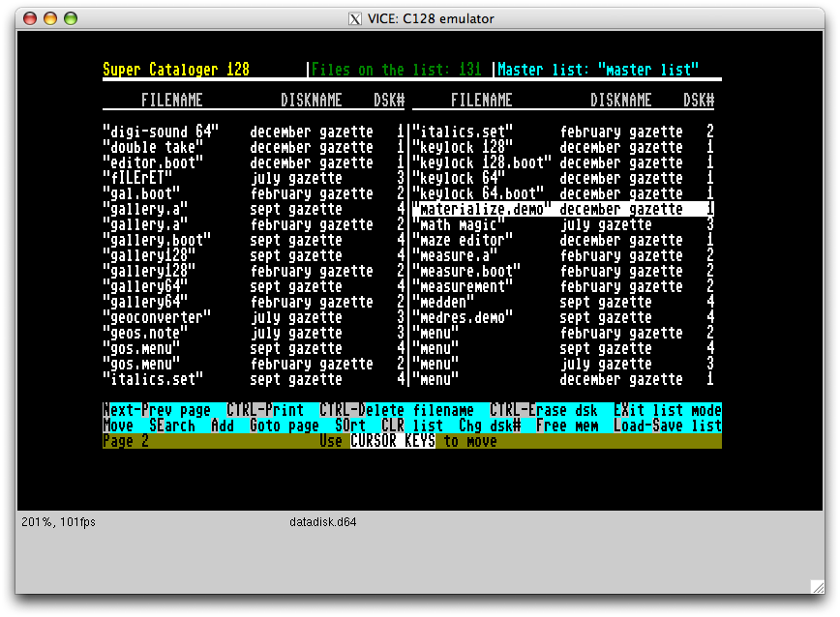
Task: Select "Load-Save list" command
Action: (x=668, y=426)
